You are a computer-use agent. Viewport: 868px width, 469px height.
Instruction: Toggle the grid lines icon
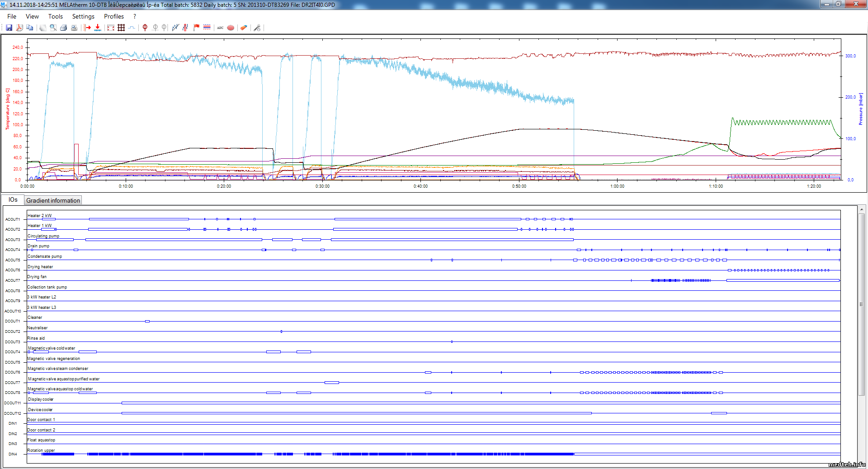pos(121,28)
